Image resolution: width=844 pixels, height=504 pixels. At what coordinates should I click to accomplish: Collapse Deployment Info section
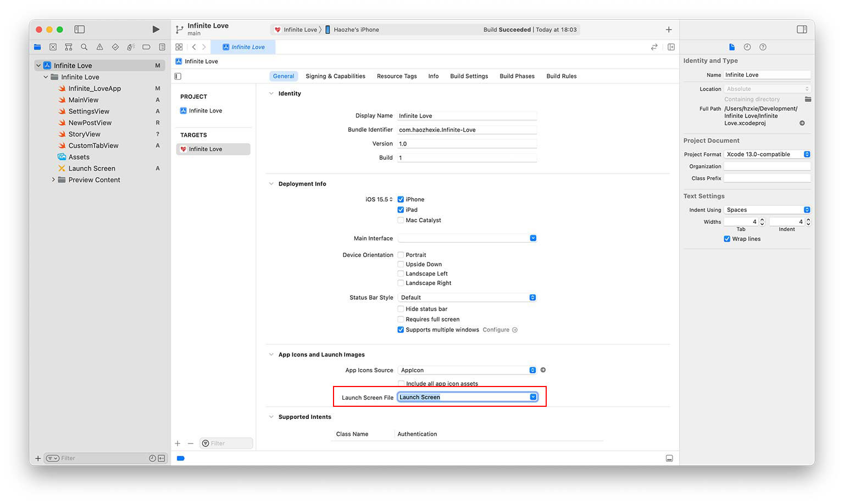(271, 184)
